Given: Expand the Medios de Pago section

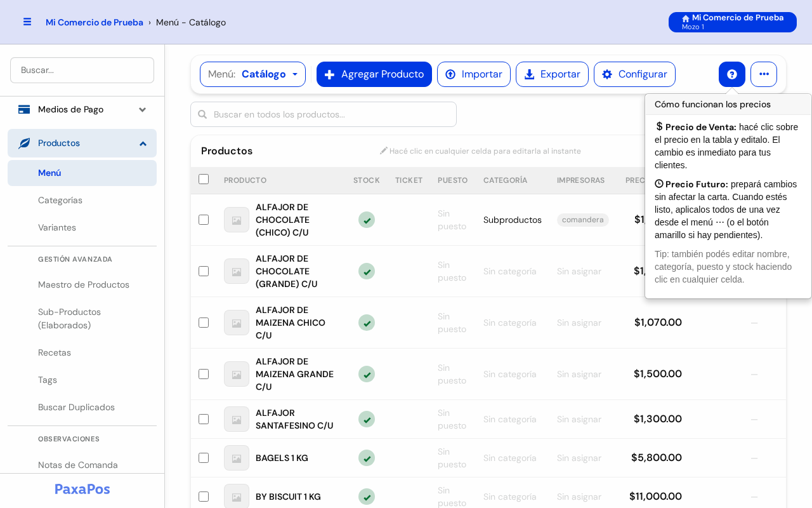Looking at the screenshot, I should (x=82, y=109).
